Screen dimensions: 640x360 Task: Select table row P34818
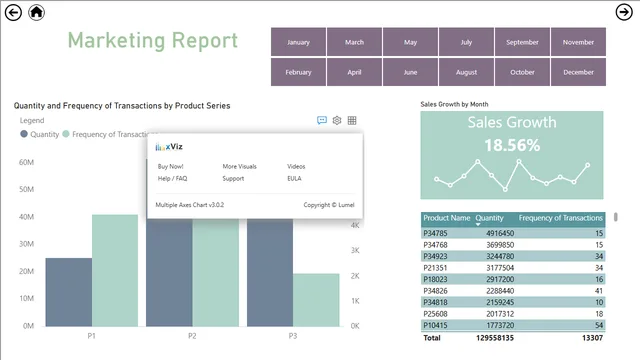click(x=513, y=302)
